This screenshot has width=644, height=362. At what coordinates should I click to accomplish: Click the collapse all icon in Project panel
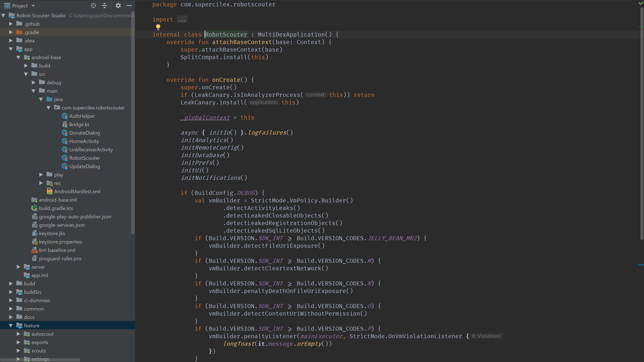104,6
